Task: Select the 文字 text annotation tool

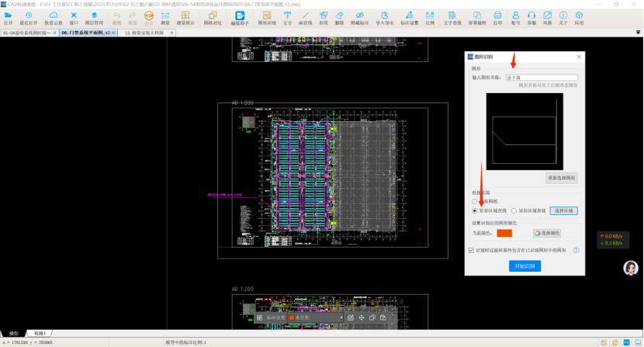Action: [288, 18]
